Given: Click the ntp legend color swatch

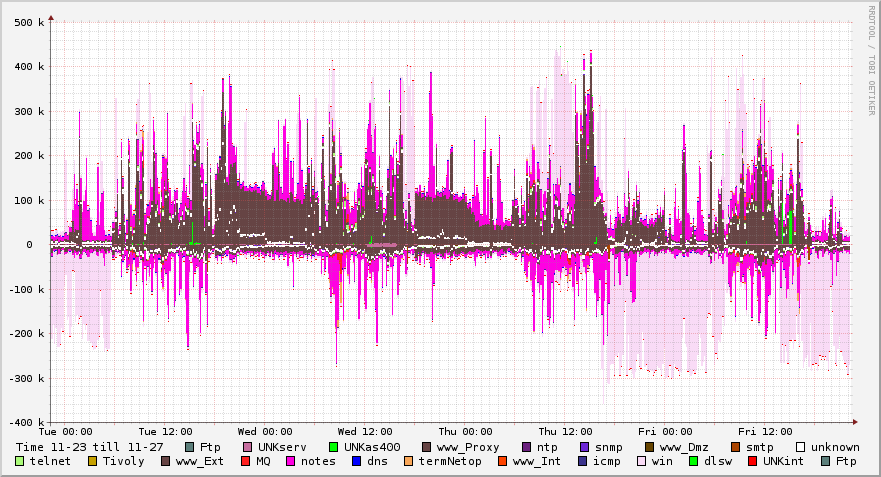Looking at the screenshot, I should 527,447.
